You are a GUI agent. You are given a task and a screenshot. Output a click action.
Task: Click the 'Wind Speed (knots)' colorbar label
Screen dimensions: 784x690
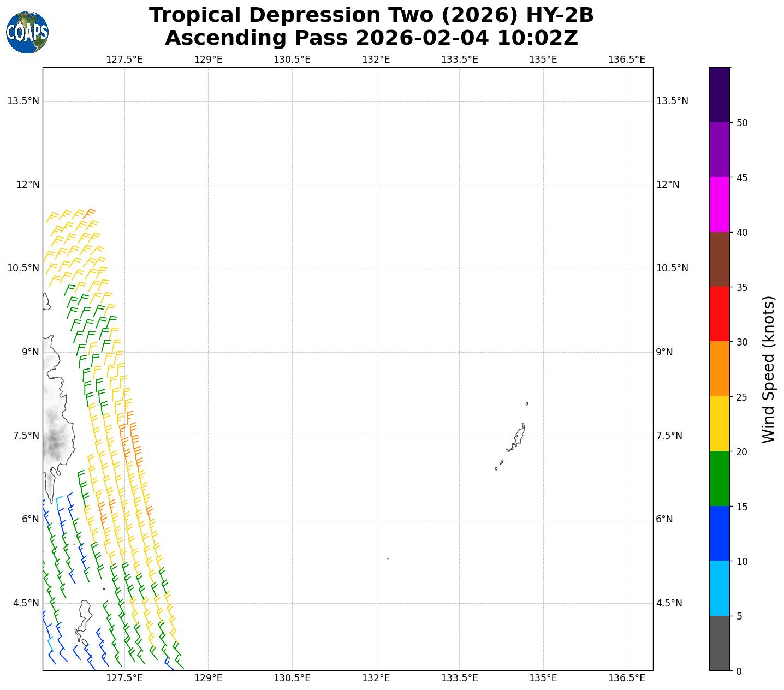tap(768, 370)
